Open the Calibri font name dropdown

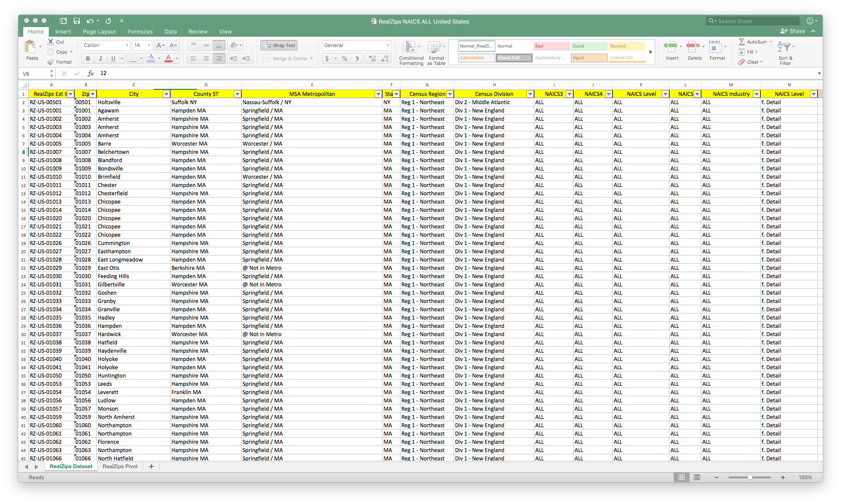pyautogui.click(x=127, y=45)
